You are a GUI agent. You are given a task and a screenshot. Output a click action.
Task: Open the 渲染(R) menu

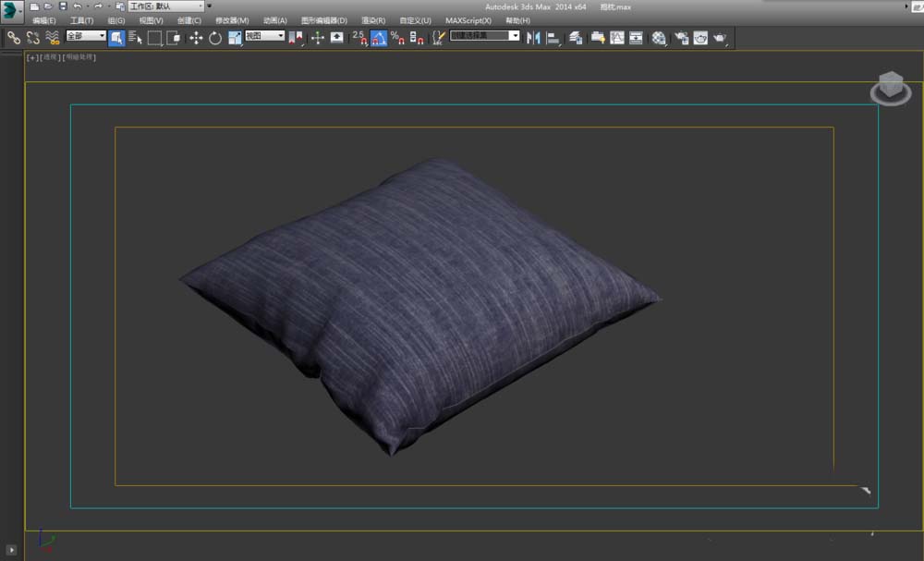[373, 20]
